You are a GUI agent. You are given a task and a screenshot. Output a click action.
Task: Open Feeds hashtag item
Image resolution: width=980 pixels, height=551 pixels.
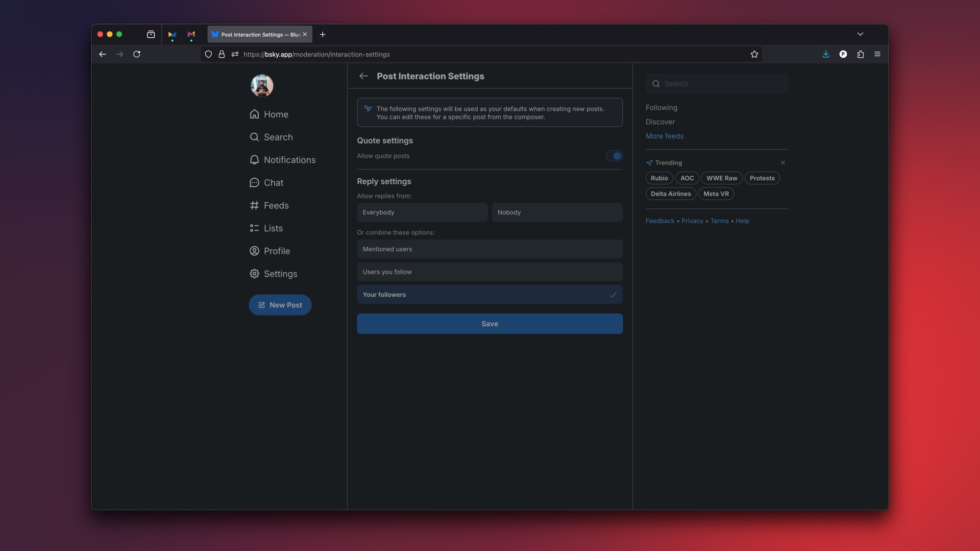(269, 205)
